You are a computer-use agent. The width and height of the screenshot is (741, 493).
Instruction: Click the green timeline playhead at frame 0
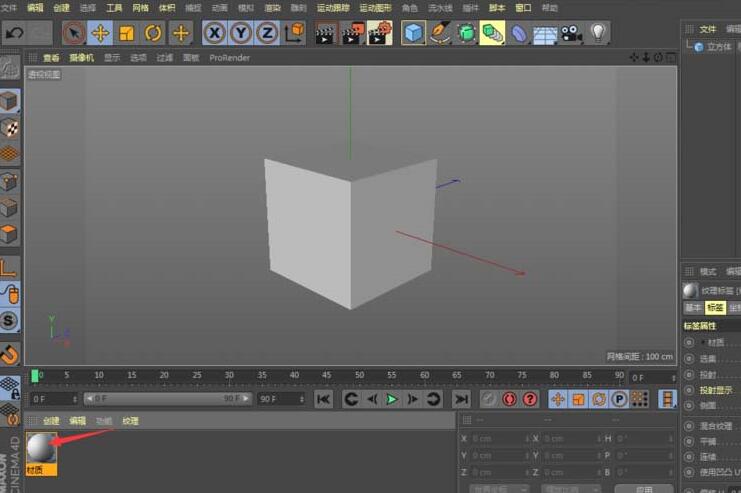click(x=34, y=375)
